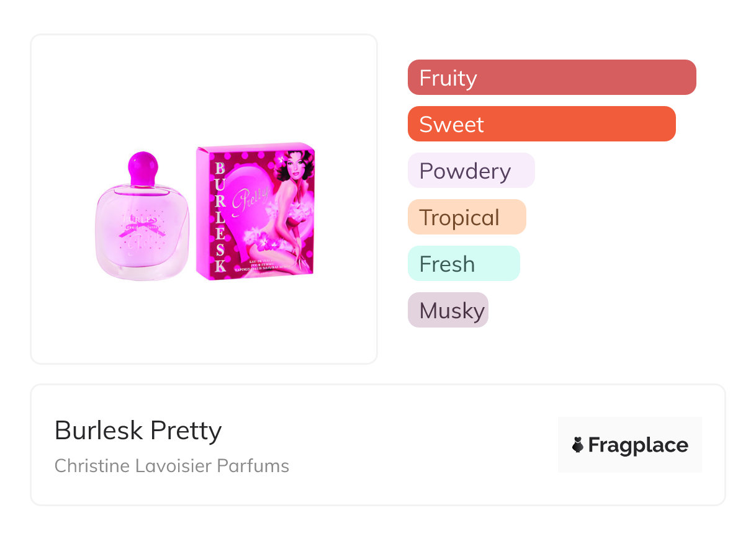Image resolution: width=756 pixels, height=536 pixels.
Task: Click Christine Lavoisier Parfums brand name
Action: tap(172, 466)
